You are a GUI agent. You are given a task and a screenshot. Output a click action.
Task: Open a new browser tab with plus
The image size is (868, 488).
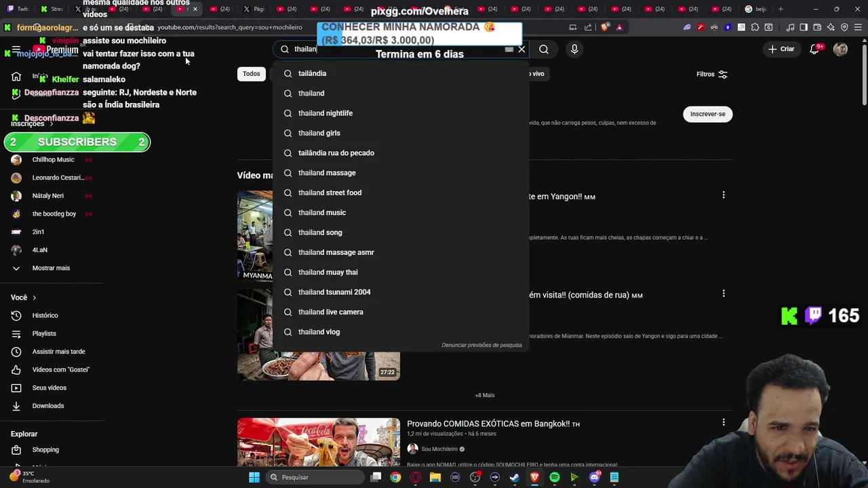pyautogui.click(x=781, y=9)
